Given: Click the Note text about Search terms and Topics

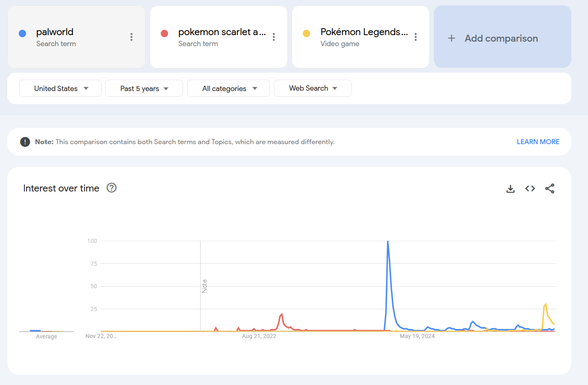Looking at the screenshot, I should click(185, 142).
